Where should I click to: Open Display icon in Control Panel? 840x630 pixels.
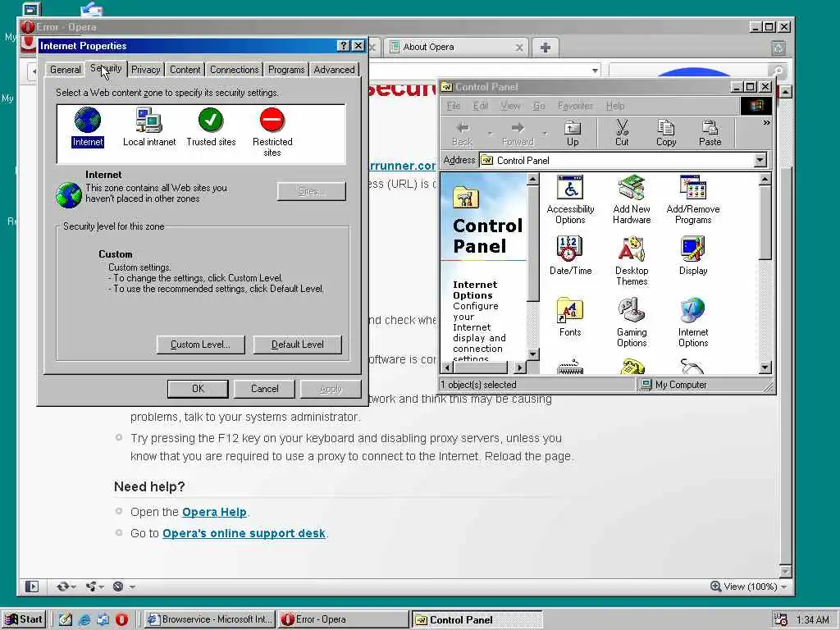(x=692, y=256)
